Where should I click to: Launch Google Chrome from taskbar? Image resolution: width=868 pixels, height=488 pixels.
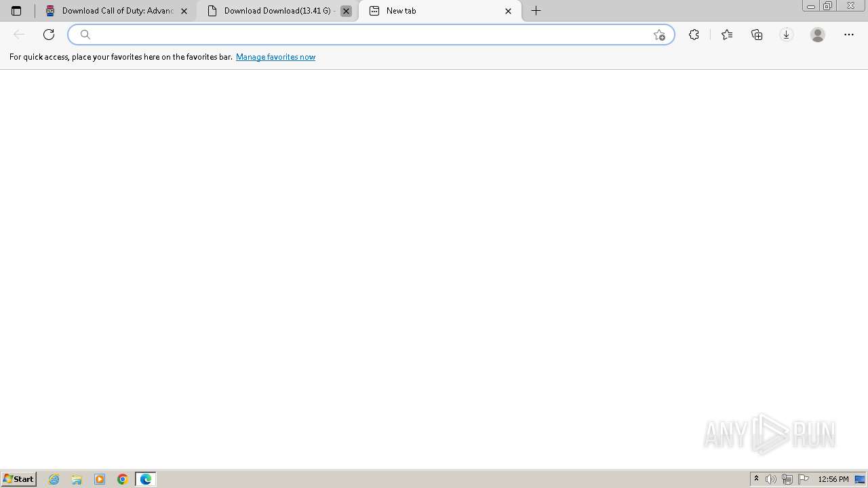coord(123,479)
